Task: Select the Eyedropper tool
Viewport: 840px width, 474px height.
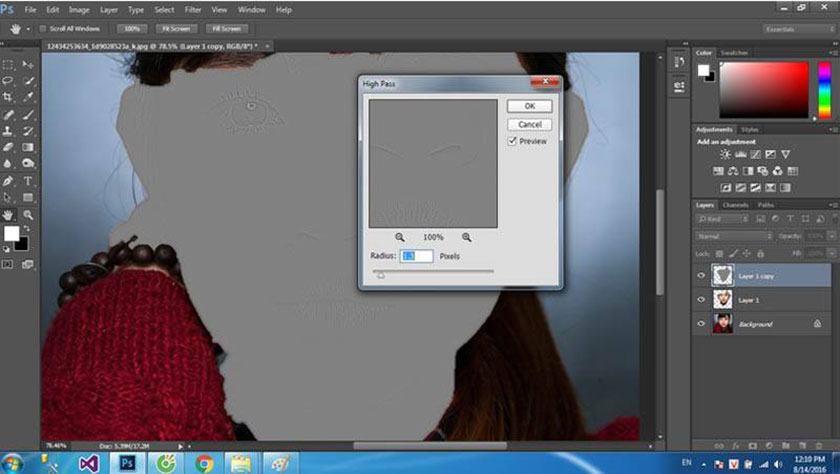Action: [x=28, y=97]
